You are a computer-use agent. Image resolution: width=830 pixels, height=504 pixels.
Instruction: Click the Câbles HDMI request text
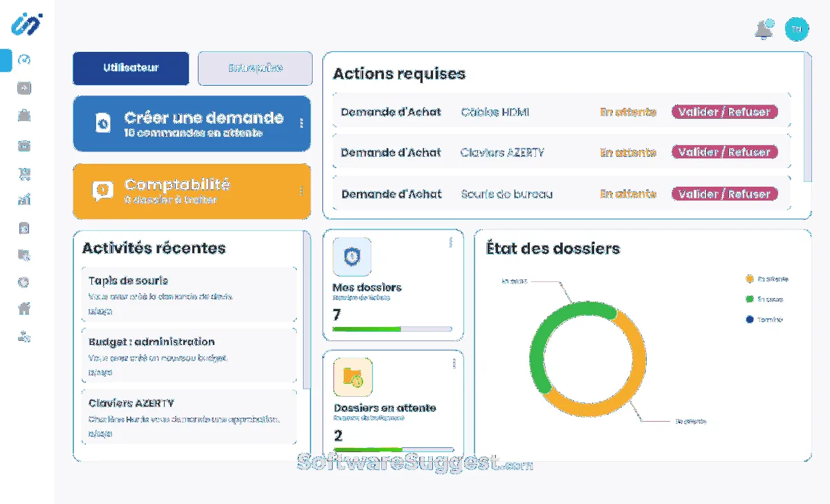point(495,112)
